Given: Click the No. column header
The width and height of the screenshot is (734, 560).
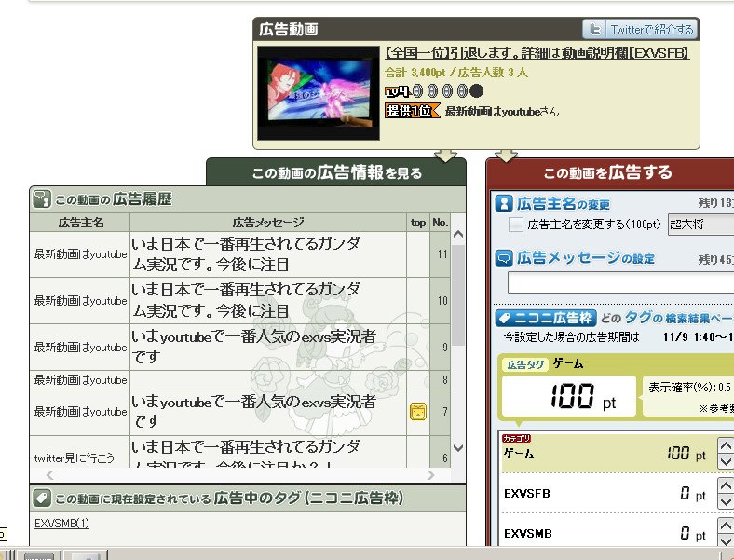Looking at the screenshot, I should tap(440, 223).
